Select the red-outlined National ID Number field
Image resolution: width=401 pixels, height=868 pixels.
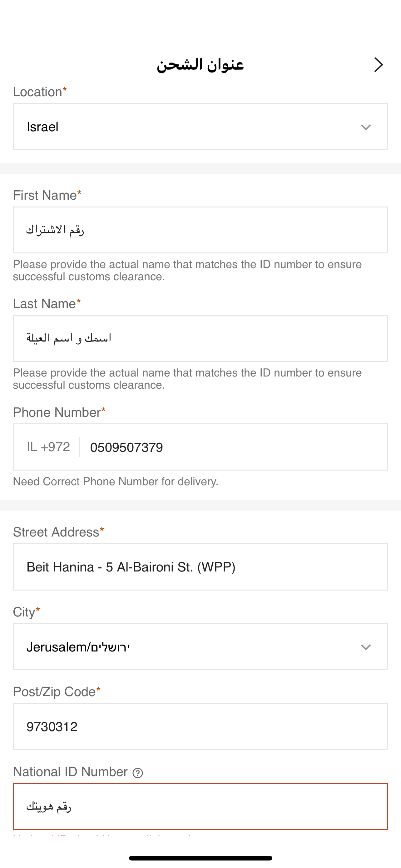point(200,806)
